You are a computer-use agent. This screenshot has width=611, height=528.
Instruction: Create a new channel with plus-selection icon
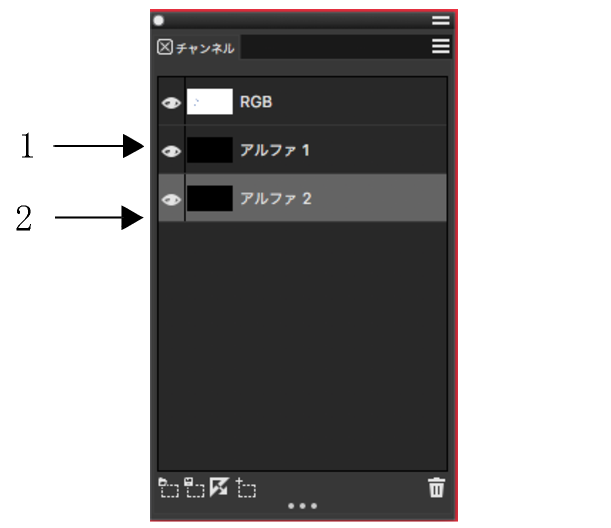point(246,488)
